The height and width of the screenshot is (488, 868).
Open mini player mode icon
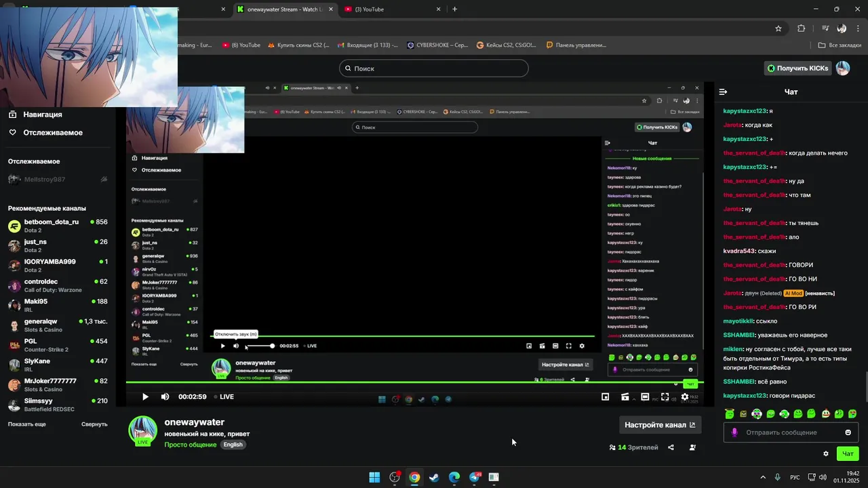tap(606, 397)
